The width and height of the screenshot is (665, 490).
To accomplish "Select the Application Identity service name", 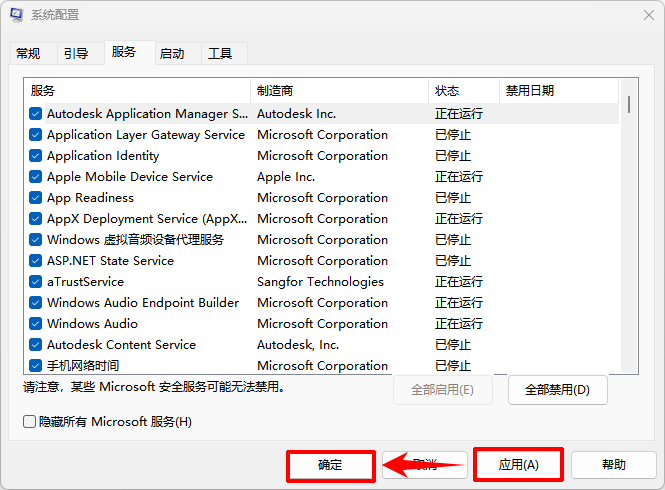I will click(103, 156).
